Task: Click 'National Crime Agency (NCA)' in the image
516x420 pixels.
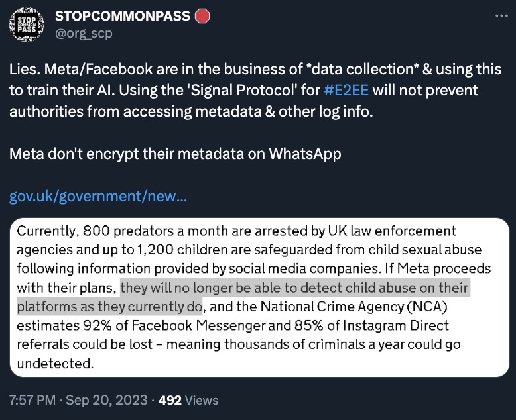Action: [354, 307]
